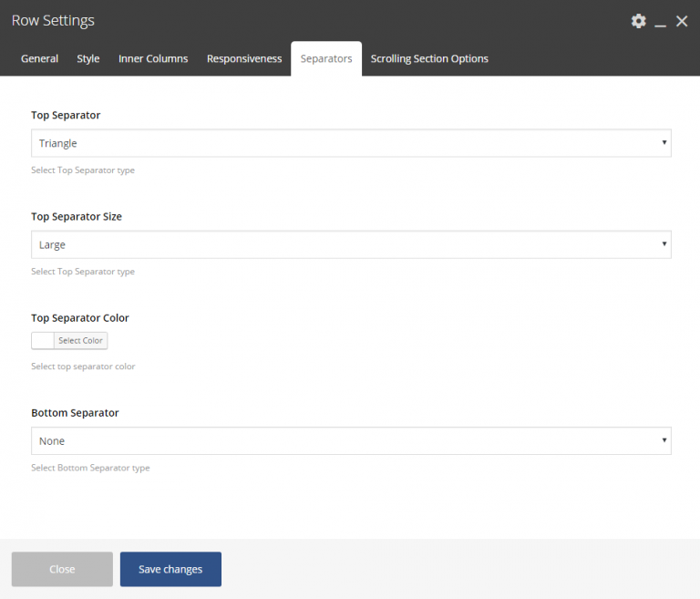Viewport: 700px width, 599px height.
Task: Open the Top Separator Size dropdown showing Large
Action: coord(351,244)
